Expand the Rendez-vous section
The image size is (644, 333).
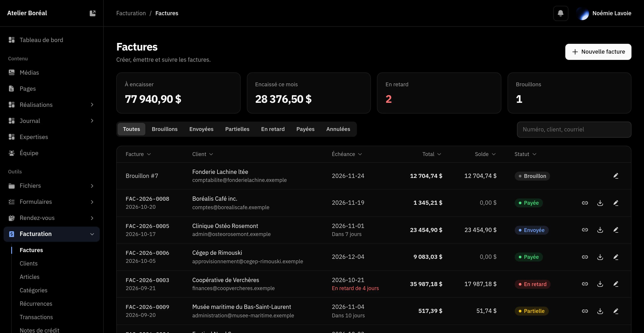pos(92,218)
